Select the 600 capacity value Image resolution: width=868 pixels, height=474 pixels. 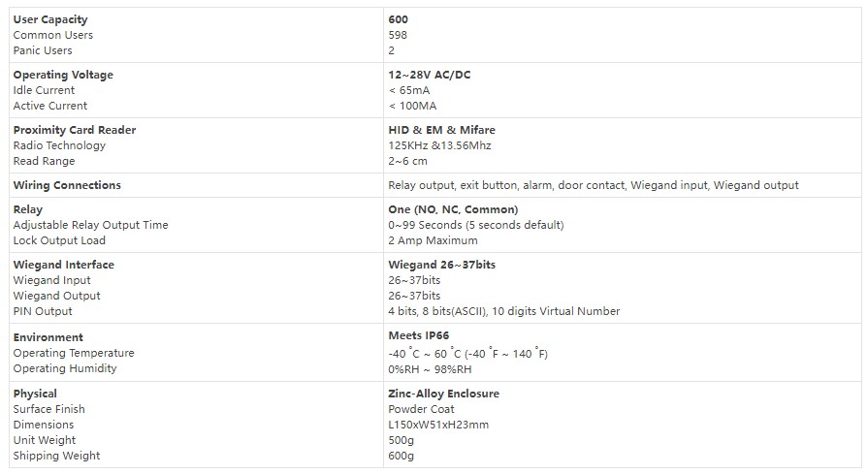coord(398,19)
